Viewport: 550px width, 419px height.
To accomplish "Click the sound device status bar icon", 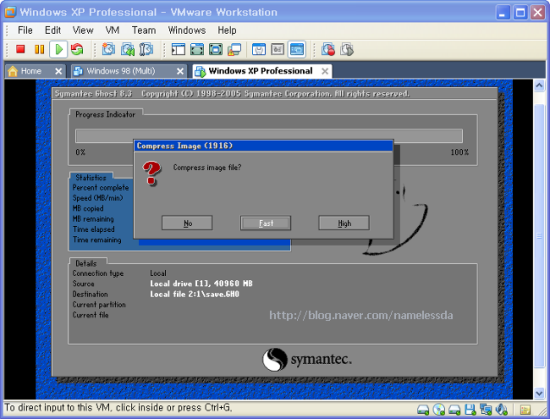I will tap(502, 410).
